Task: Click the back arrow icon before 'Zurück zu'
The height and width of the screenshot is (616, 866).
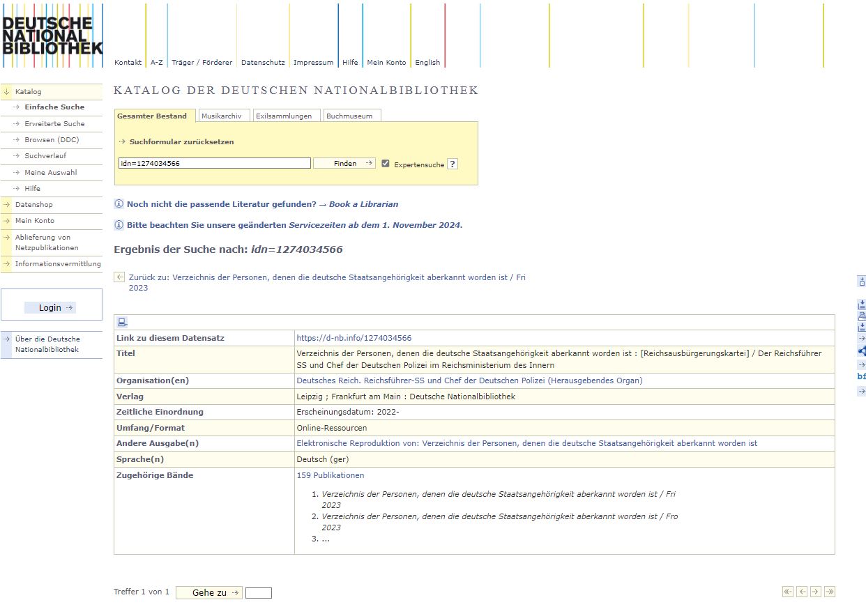Action: click(120, 277)
